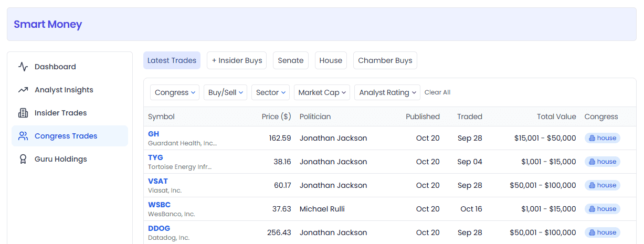
Task: Open the GH ticker link
Action: pyautogui.click(x=153, y=134)
